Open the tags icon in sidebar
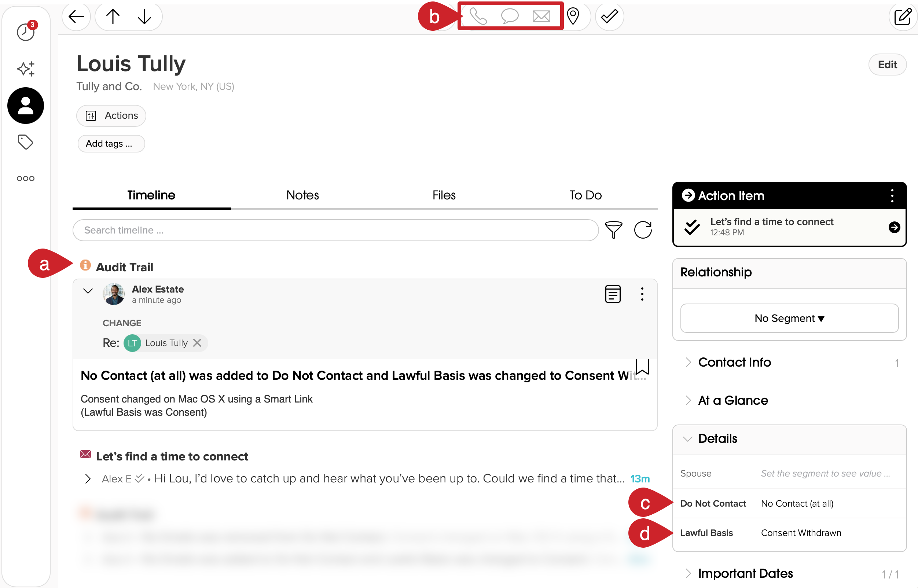The width and height of the screenshot is (918, 588). (25, 142)
